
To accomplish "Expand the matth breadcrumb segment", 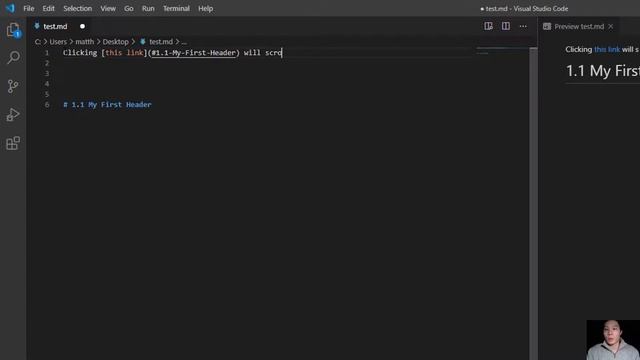I will 84,42.
